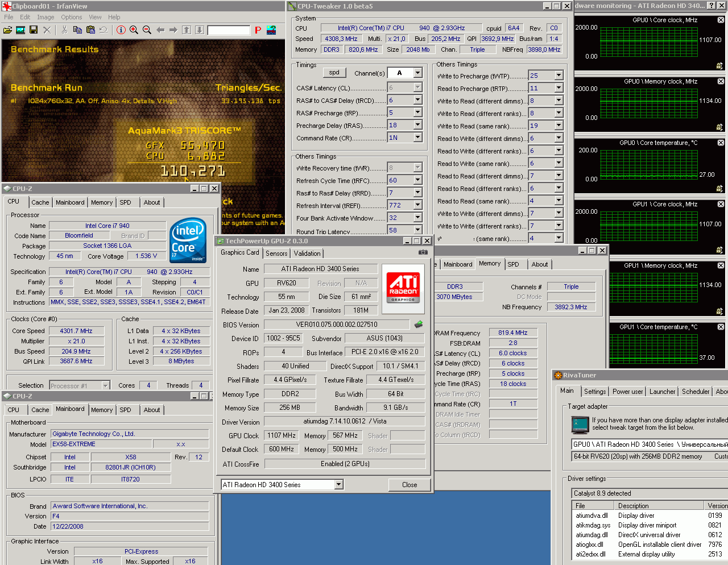Viewport: 728px width, 565px height.
Task: Click the Open file icon in IrfanView
Action: pyautogui.click(x=7, y=30)
